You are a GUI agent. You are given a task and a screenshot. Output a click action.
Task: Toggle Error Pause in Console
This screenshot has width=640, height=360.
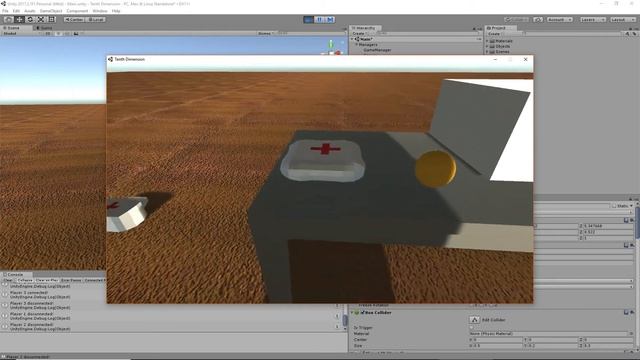tap(71, 280)
